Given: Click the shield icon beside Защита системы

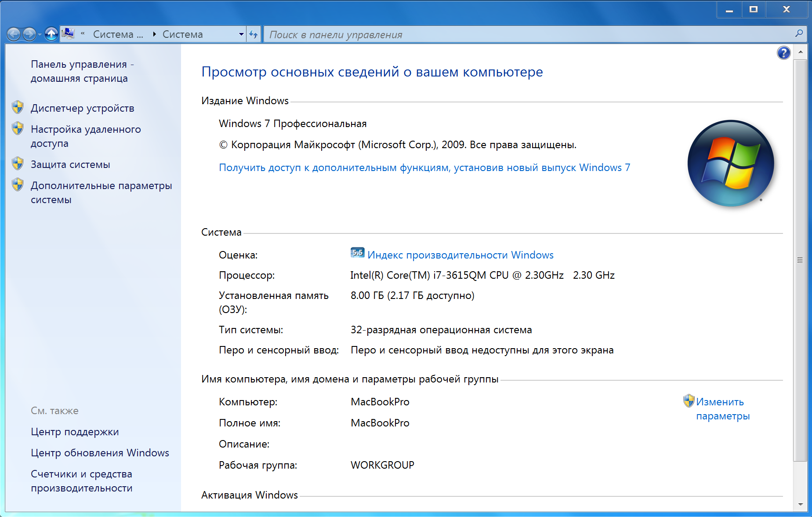Looking at the screenshot, I should [18, 164].
